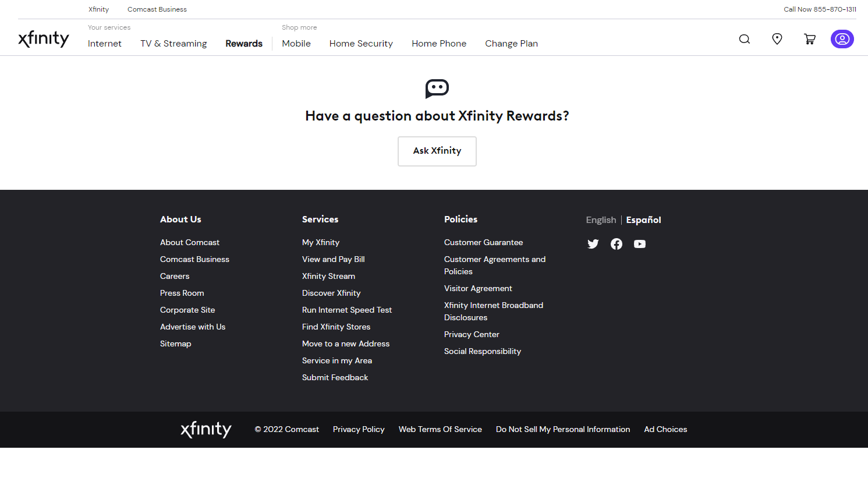Open the store locator pin icon
The height and width of the screenshot is (492, 868).
[x=777, y=39]
